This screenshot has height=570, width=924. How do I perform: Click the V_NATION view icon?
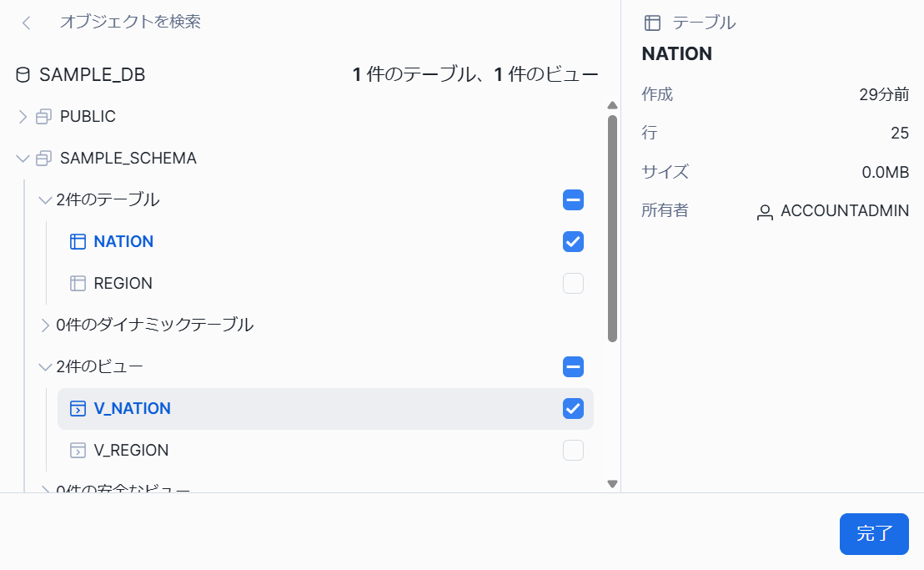coord(77,408)
